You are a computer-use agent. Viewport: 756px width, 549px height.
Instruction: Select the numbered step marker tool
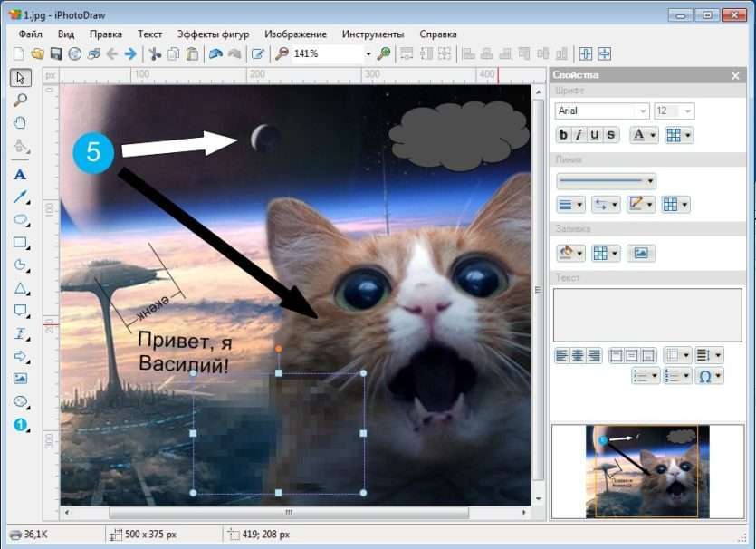(20, 425)
